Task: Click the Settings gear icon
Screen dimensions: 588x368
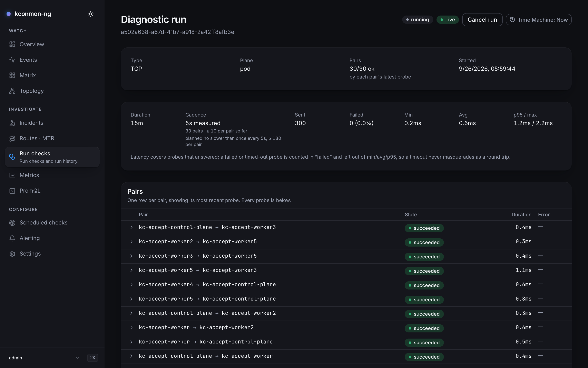Action: (x=12, y=254)
